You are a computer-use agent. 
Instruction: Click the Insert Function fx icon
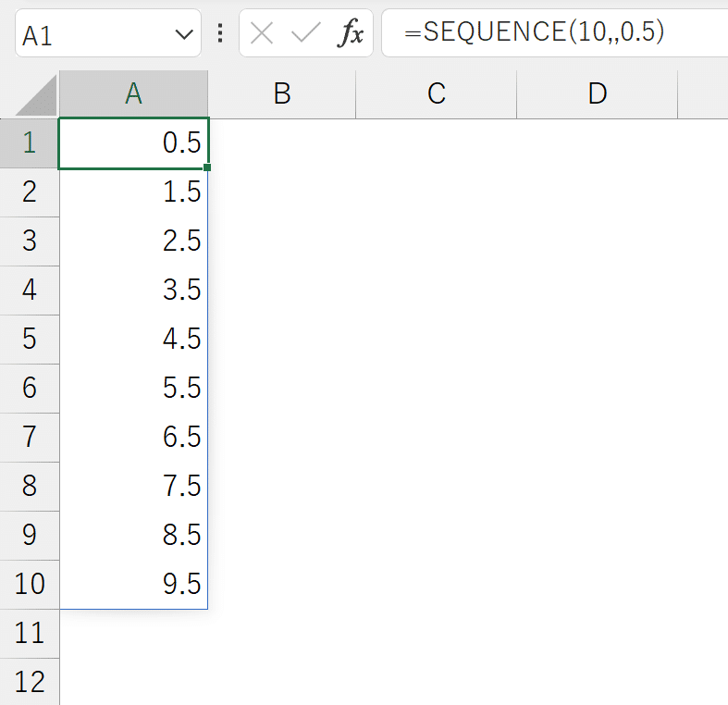point(350,33)
